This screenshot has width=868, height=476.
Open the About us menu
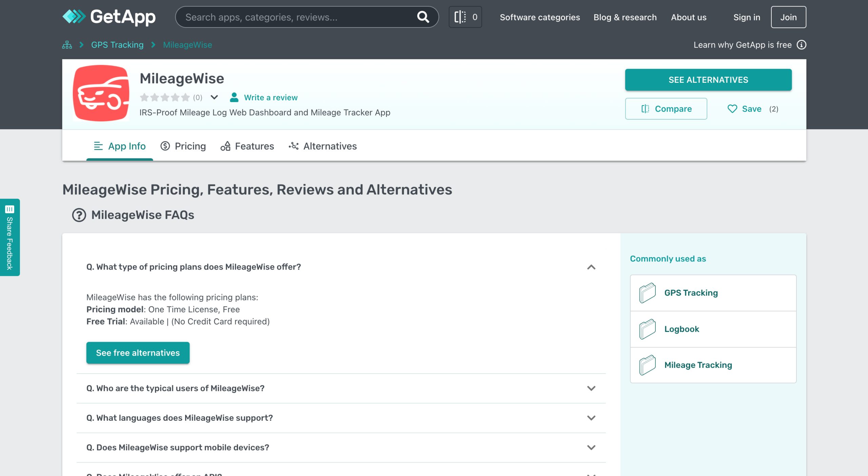click(x=689, y=17)
